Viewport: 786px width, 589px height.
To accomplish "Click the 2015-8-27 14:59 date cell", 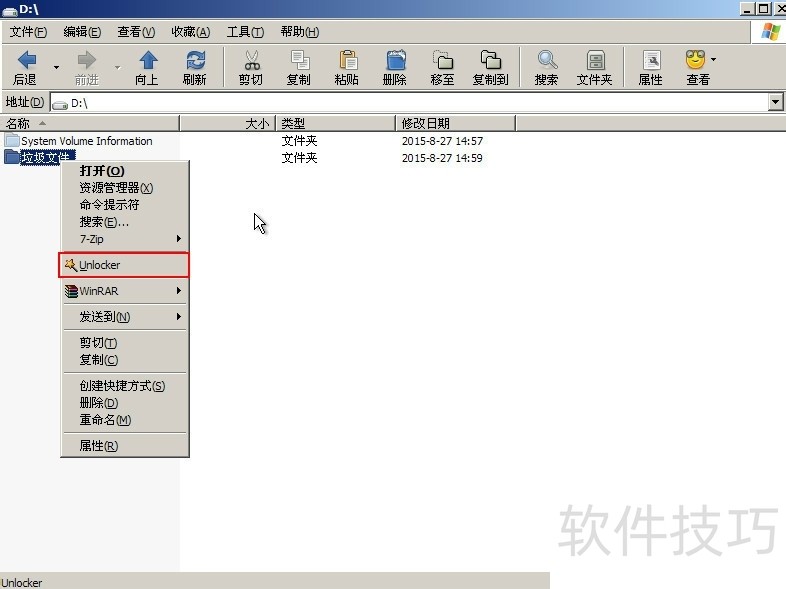I will [x=442, y=158].
